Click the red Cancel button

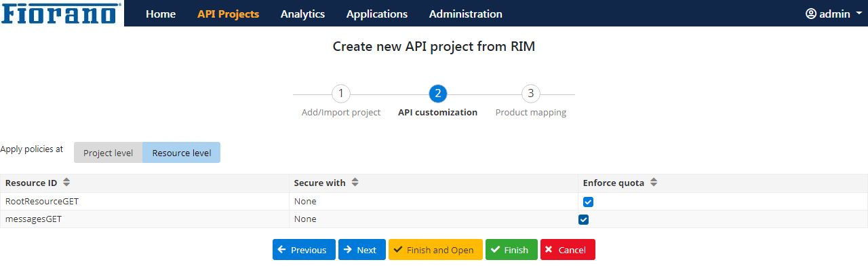[x=568, y=250]
